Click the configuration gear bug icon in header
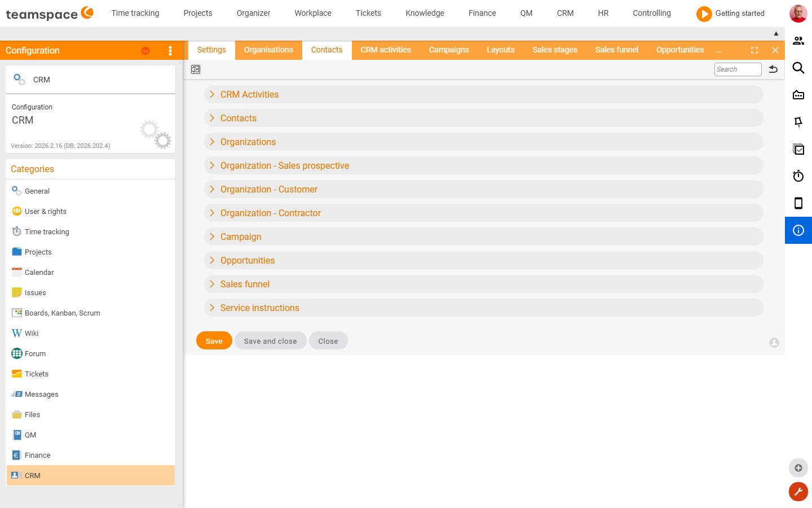Viewport: 812px width, 508px height. pyautogui.click(x=145, y=51)
